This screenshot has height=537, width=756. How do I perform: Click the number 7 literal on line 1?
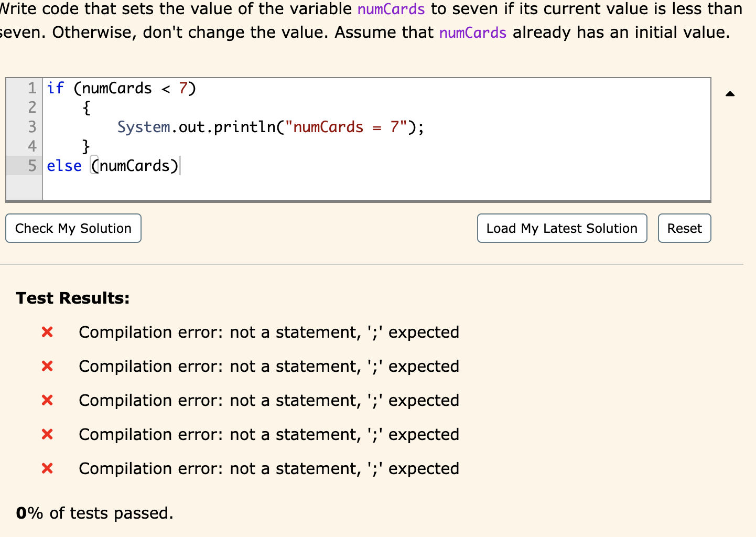185,88
